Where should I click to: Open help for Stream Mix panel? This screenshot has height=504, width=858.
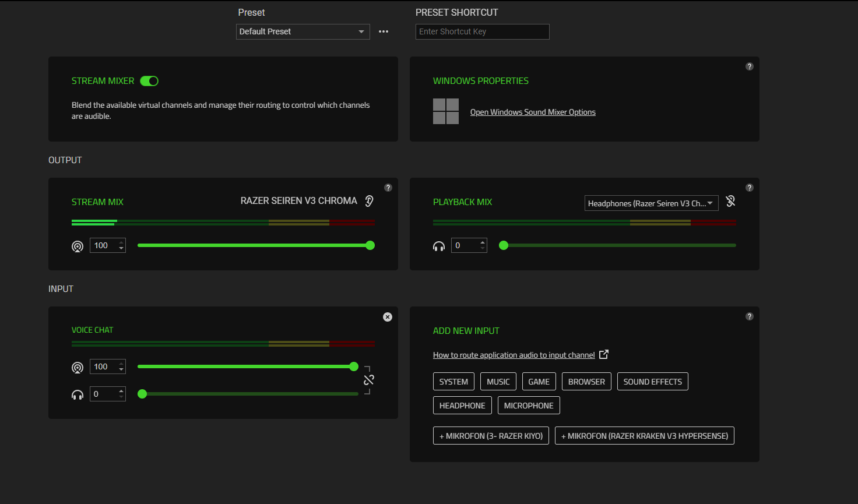[388, 188]
